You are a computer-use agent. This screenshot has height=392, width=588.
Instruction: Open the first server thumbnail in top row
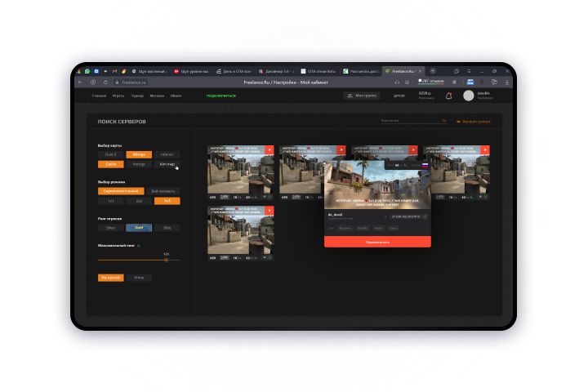241,173
